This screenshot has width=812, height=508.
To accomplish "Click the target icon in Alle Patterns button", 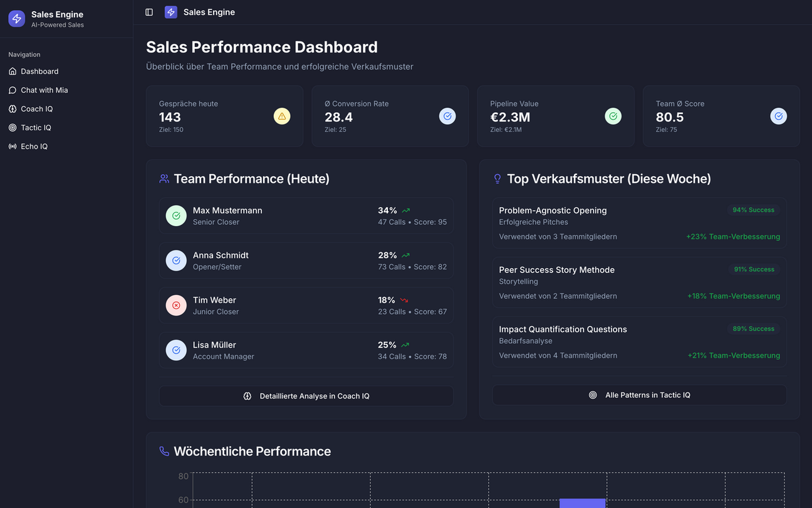I will tap(593, 395).
